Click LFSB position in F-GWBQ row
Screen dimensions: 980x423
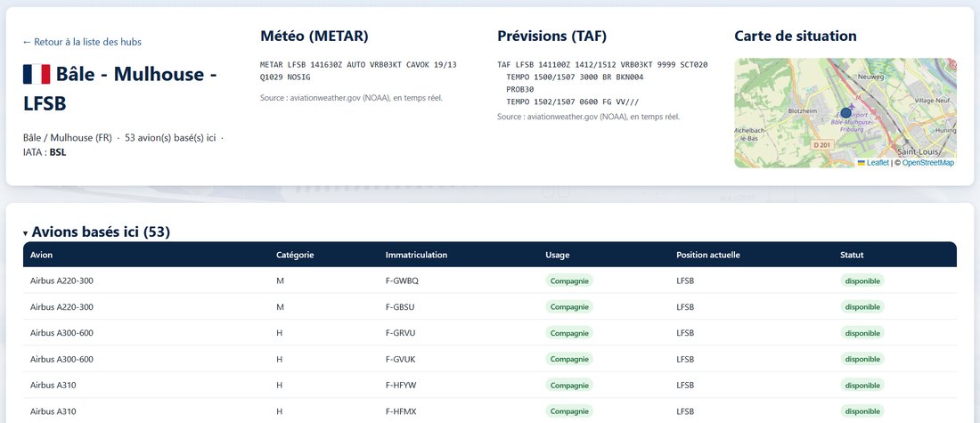coord(685,281)
